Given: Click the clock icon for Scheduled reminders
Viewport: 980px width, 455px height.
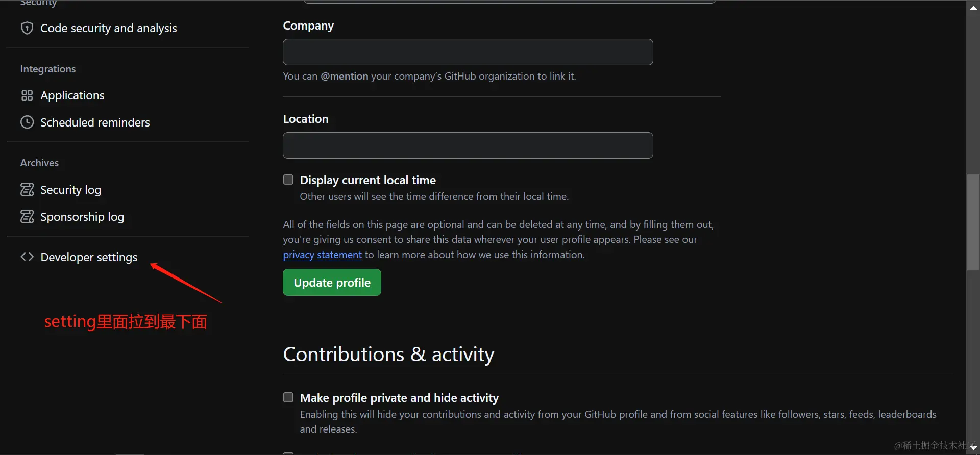Looking at the screenshot, I should pyautogui.click(x=27, y=122).
